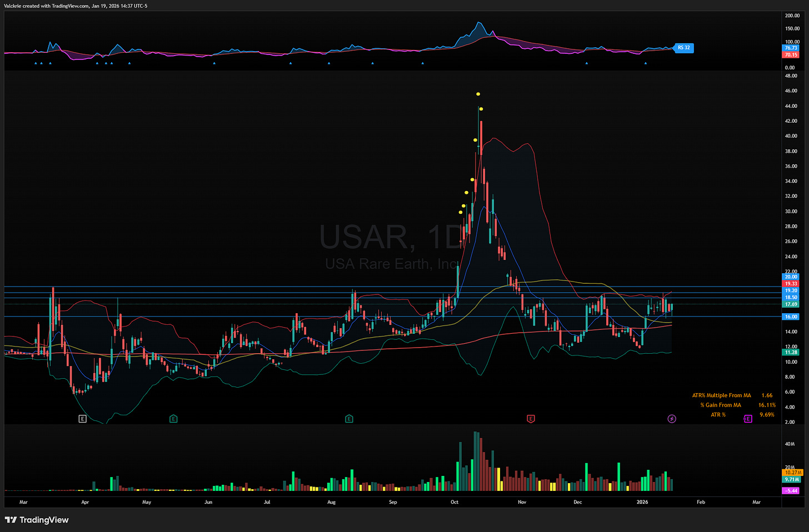Click the Jun time axis label
This screenshot has height=532, width=809.
coord(208,502)
